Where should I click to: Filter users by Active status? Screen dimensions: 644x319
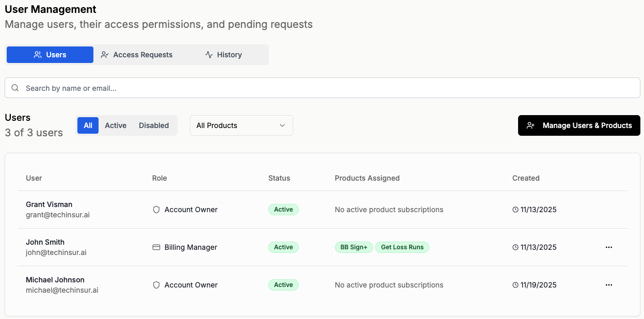click(x=116, y=125)
